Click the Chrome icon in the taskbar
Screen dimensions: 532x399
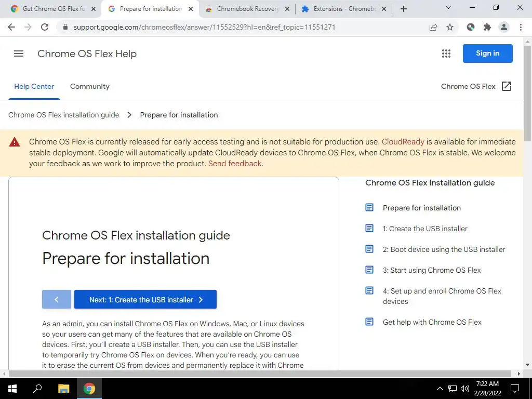click(89, 389)
